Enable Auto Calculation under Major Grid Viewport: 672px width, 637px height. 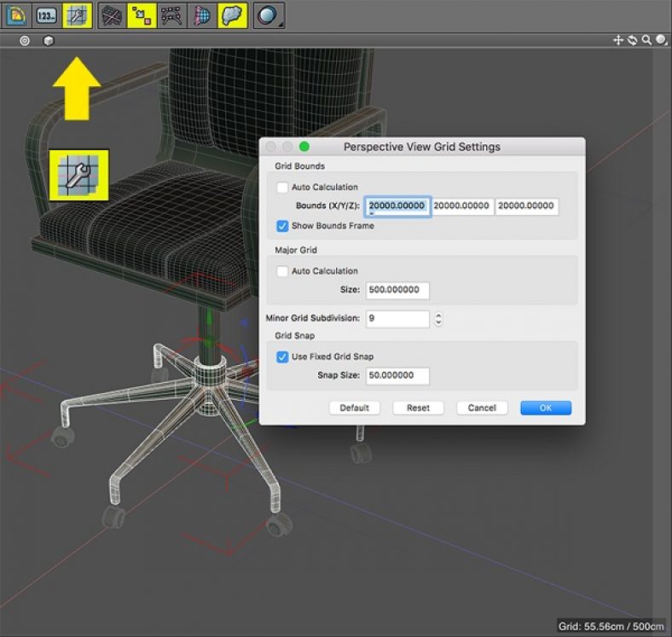coord(282,271)
